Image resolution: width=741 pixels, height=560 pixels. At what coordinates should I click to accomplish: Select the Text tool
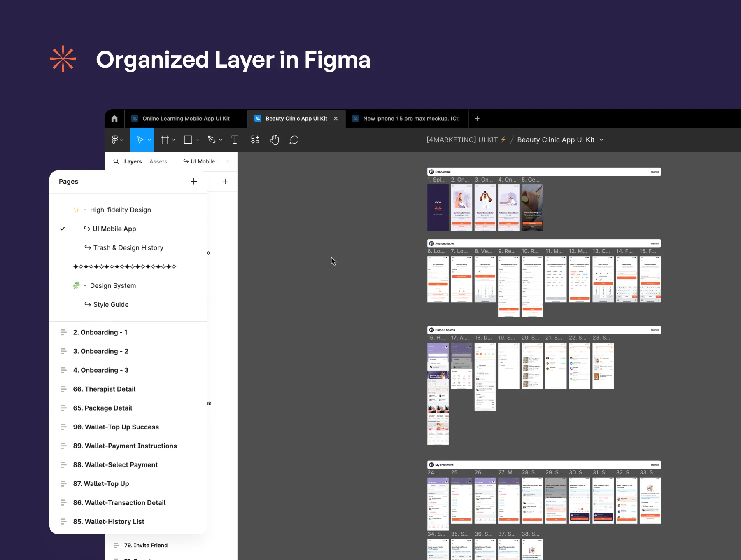point(235,140)
